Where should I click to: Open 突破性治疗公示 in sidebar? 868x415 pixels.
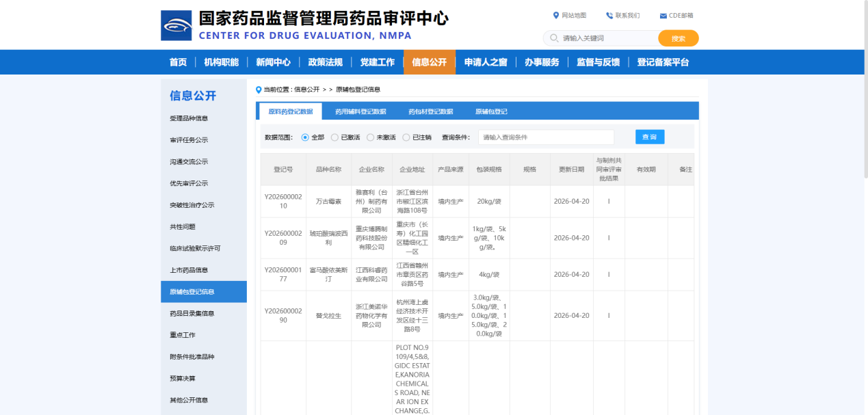pos(204,205)
